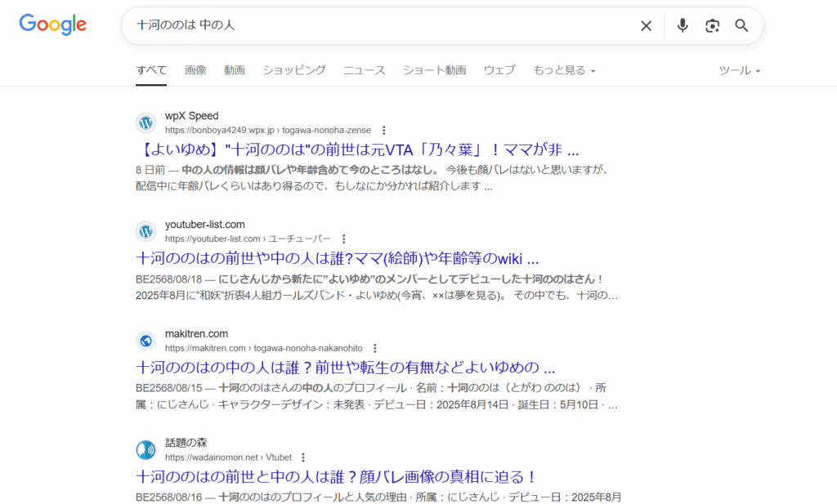Open the 話題の森 result title link
The width and height of the screenshot is (837, 504).
tap(335, 476)
